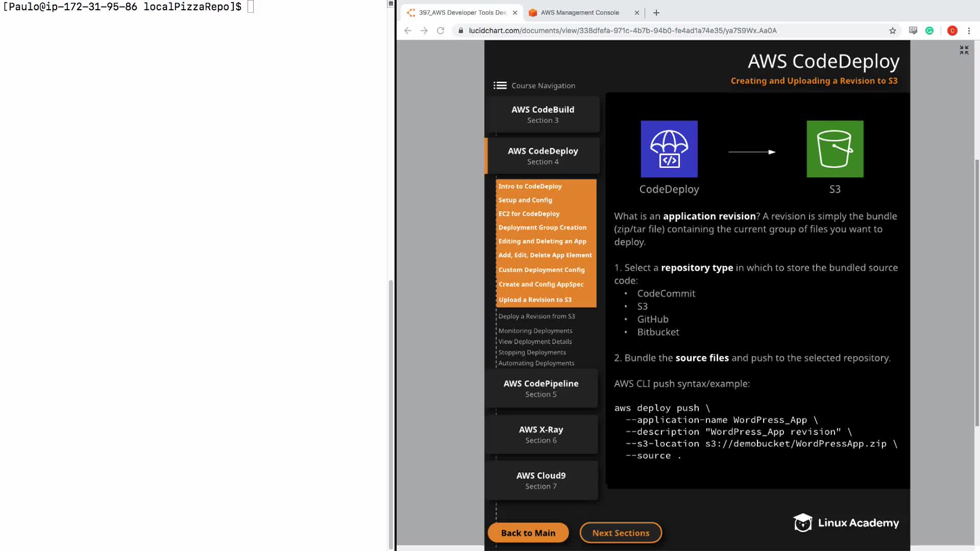Screen dimensions: 980x551
Task: Bookmark this page with the star icon
Action: pos(892,31)
